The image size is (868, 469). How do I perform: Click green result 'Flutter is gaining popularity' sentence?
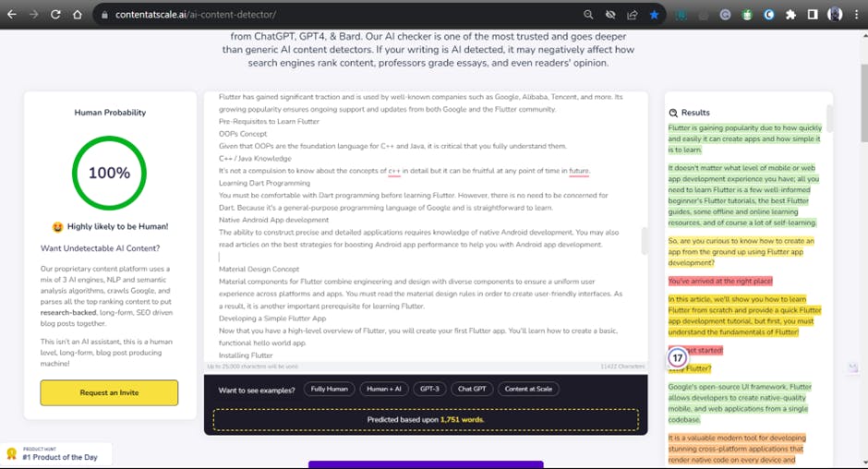click(x=744, y=139)
